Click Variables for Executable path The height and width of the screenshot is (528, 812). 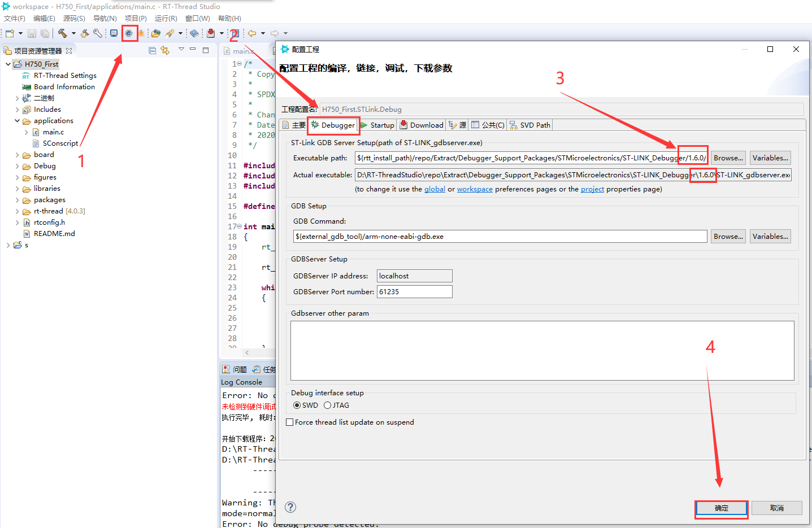[770, 158]
